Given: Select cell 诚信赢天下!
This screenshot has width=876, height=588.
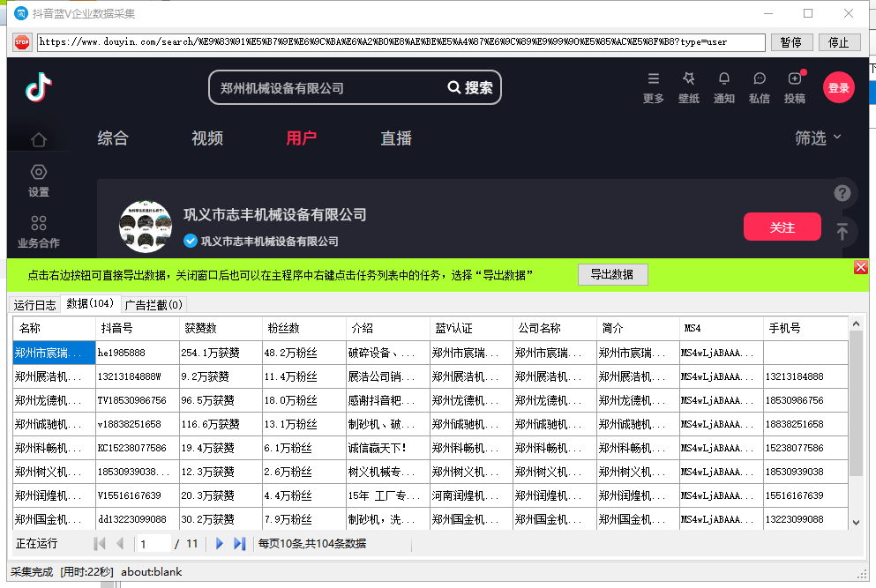Looking at the screenshot, I should point(388,448).
